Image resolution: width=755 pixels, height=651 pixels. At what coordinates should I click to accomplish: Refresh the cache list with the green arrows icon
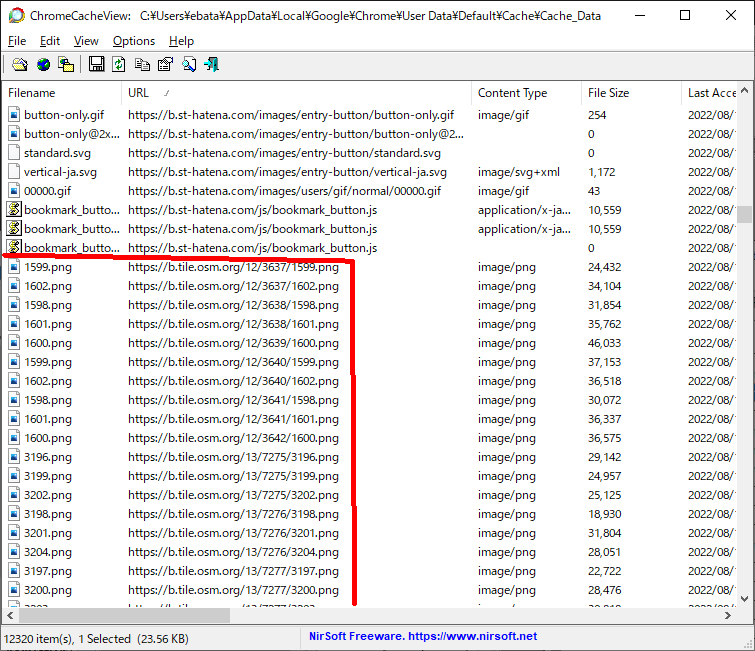click(x=119, y=65)
